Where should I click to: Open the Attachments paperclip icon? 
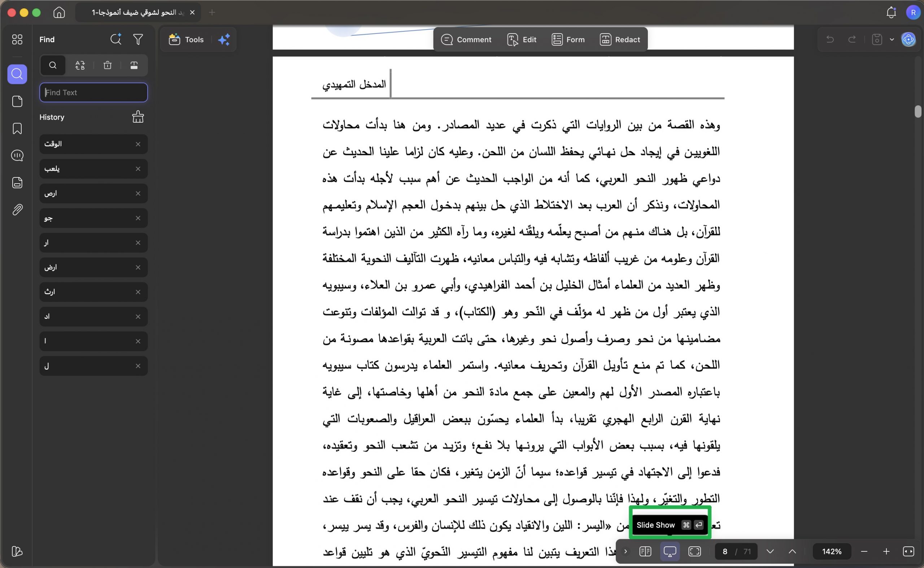(17, 210)
